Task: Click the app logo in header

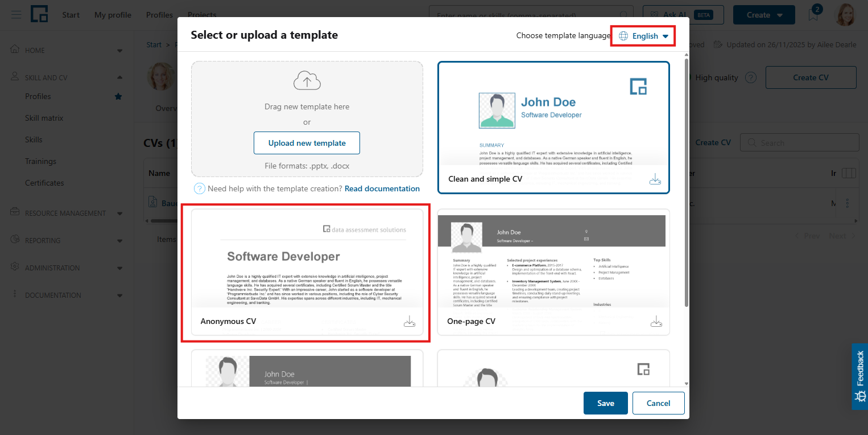Action: tap(39, 14)
